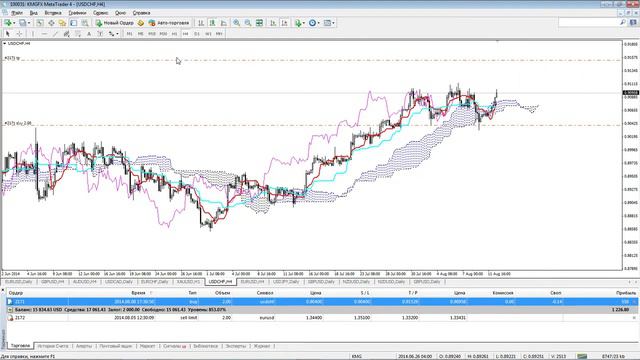The image size is (640, 360).
Task: Select the Crosshair tool
Action: click(19, 34)
